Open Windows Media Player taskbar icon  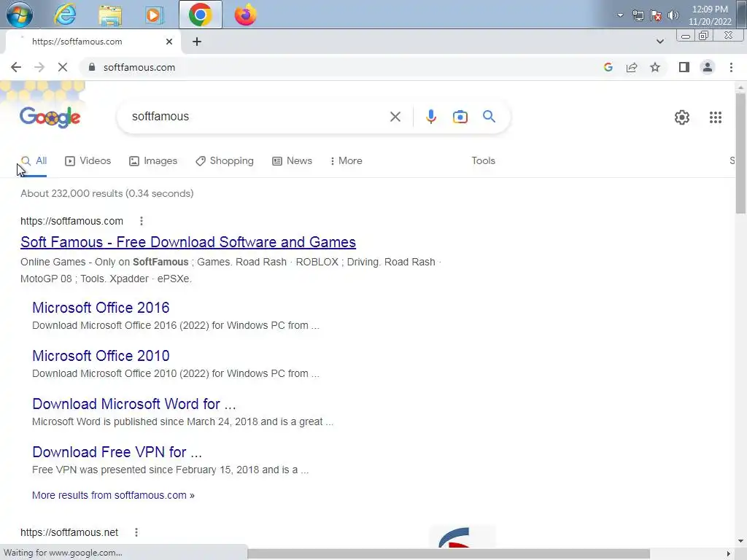pos(154,15)
